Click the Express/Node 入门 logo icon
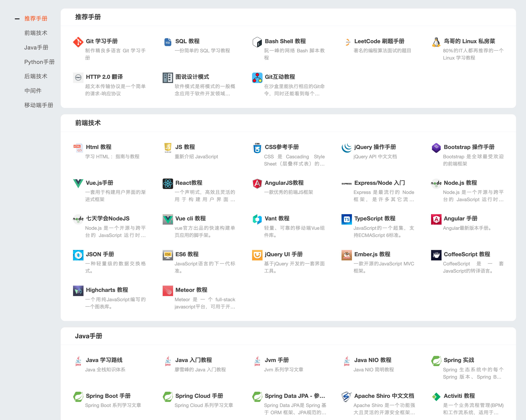 (347, 184)
